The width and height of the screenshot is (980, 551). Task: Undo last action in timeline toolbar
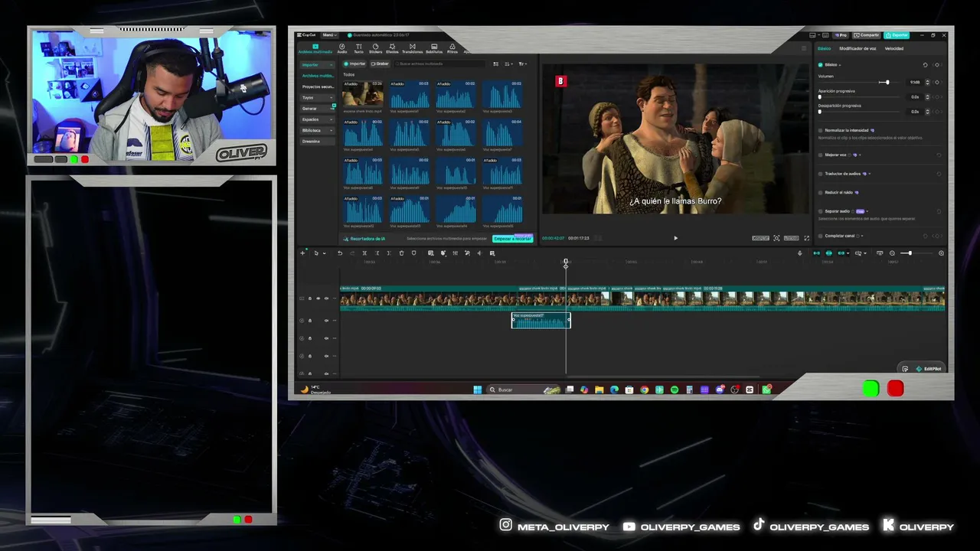click(x=340, y=253)
